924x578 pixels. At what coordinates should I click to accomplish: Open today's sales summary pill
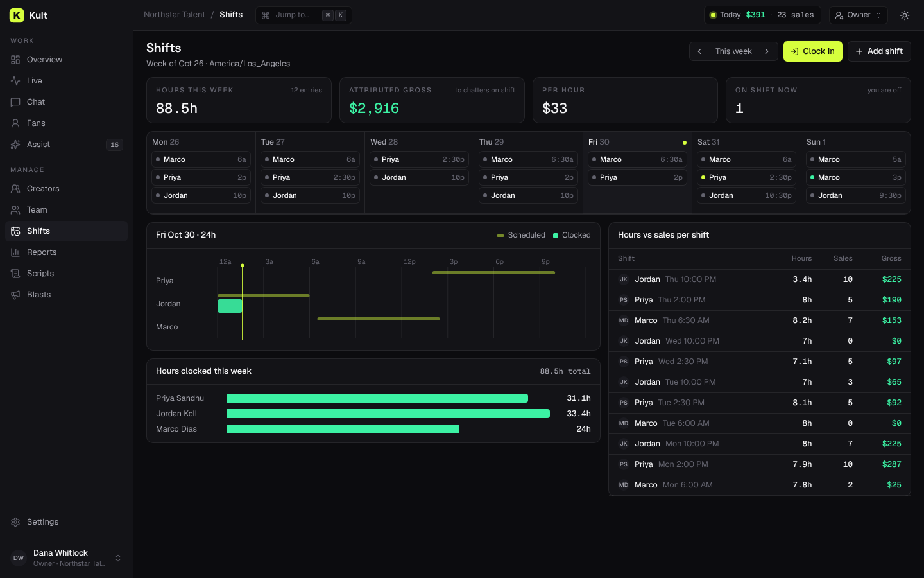pos(762,15)
